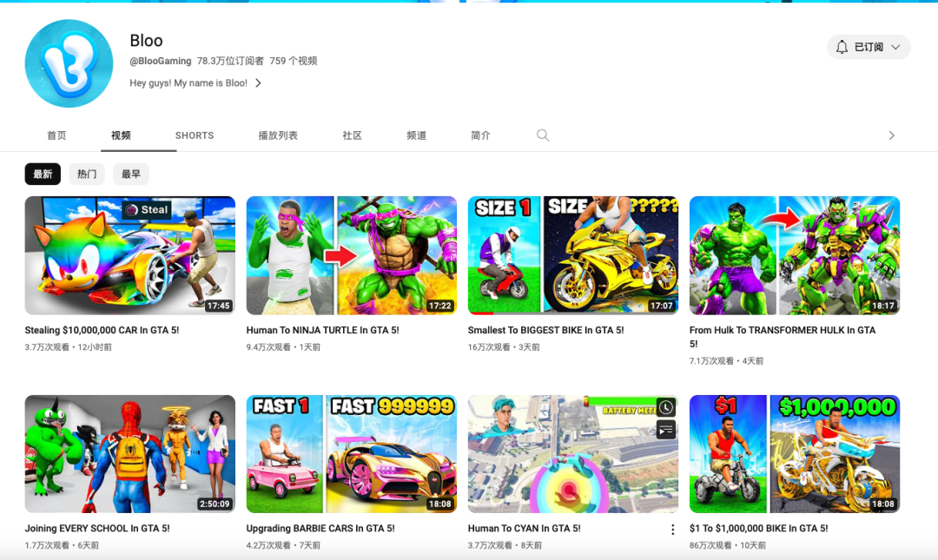Open "Human To NINJA TURTLE In GTA 5!" video
This screenshot has width=938, height=560.
click(351, 255)
